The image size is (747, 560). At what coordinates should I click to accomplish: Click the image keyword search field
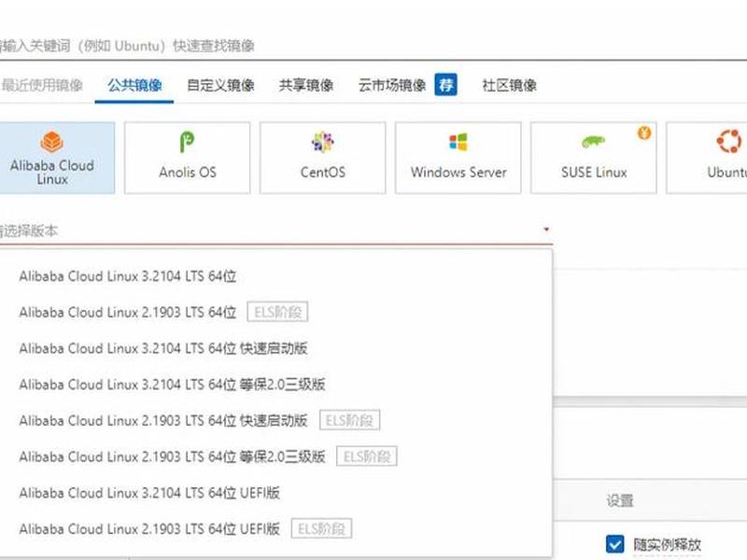(x=373, y=46)
